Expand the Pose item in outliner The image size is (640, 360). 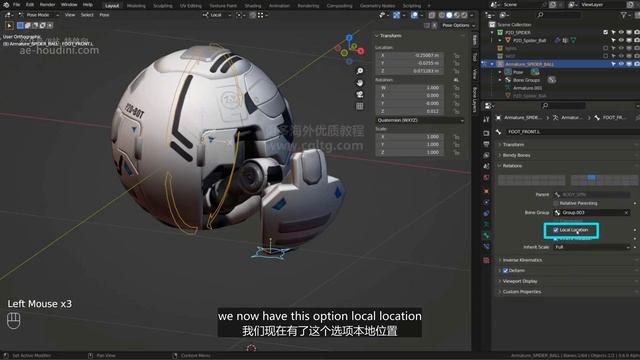point(500,72)
